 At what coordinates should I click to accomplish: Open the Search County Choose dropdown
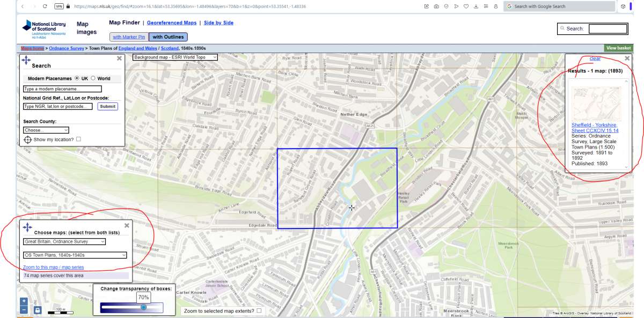[x=46, y=130]
